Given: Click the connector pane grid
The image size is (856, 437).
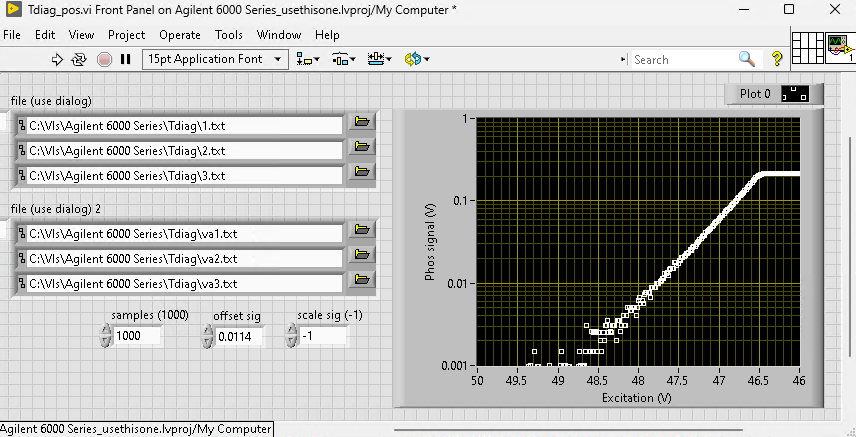Looking at the screenshot, I should 806,47.
